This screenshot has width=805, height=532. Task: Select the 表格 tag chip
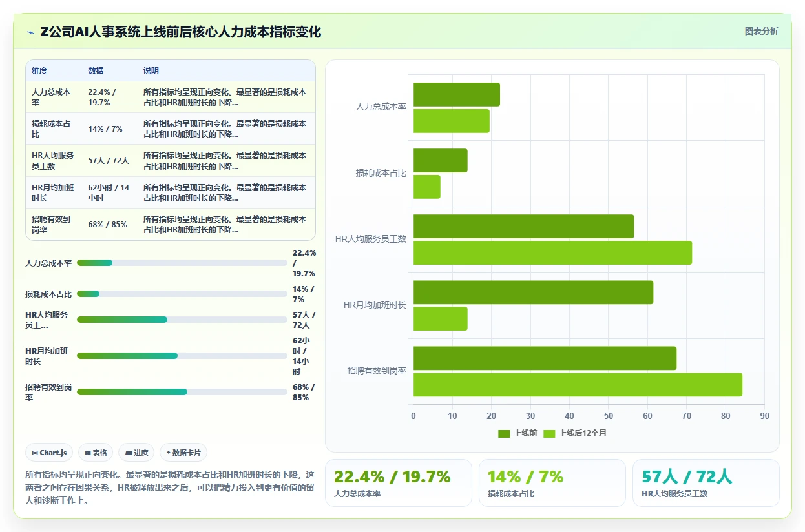(96, 453)
